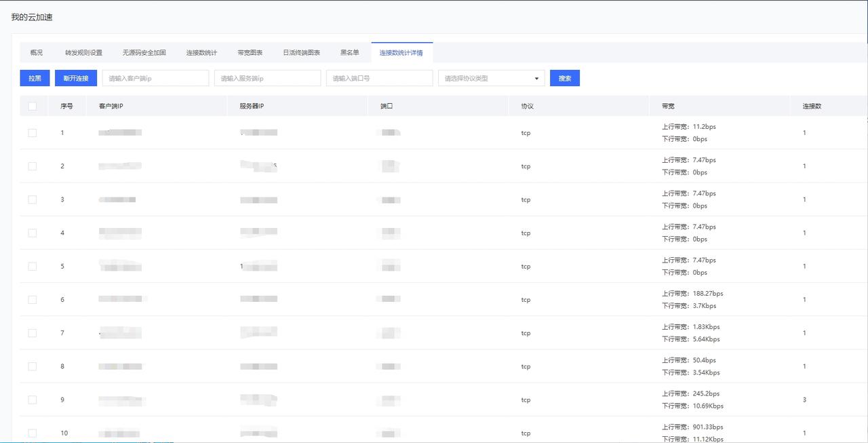Toggle the select-all checkbox in table header
The height and width of the screenshot is (443, 868).
33,107
